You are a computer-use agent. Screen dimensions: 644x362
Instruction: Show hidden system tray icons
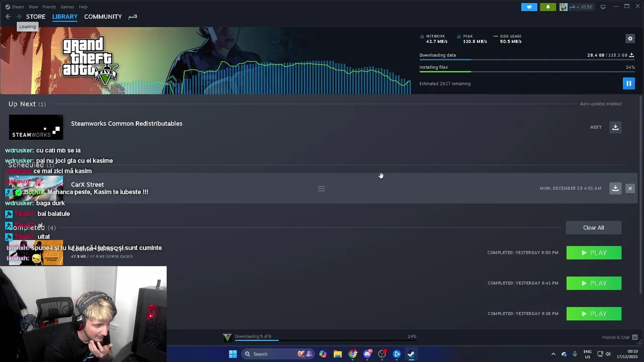point(553,354)
